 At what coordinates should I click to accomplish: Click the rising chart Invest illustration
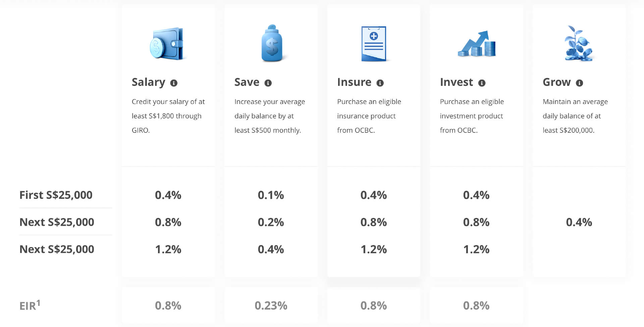click(477, 44)
